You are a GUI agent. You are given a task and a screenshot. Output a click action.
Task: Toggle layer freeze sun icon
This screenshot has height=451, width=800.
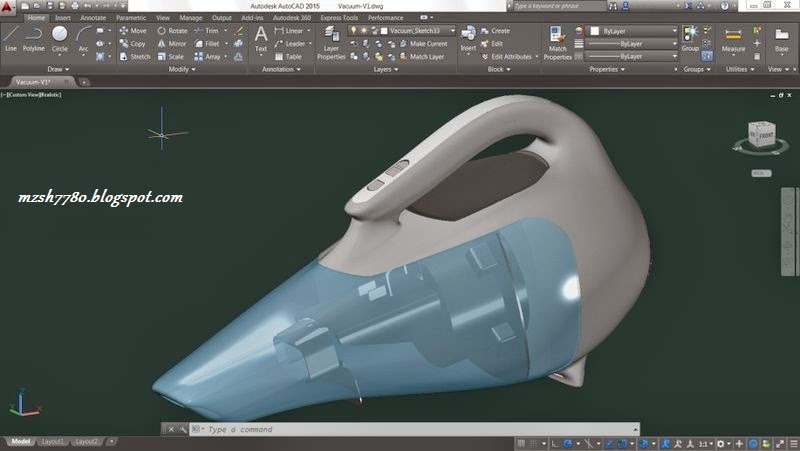364,31
